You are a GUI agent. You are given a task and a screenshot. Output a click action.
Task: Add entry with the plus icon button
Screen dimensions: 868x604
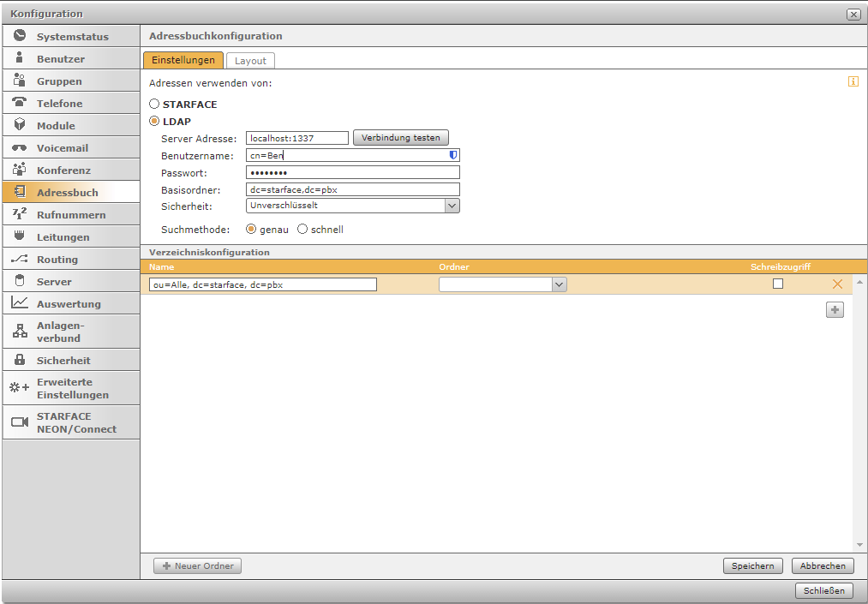[835, 310]
